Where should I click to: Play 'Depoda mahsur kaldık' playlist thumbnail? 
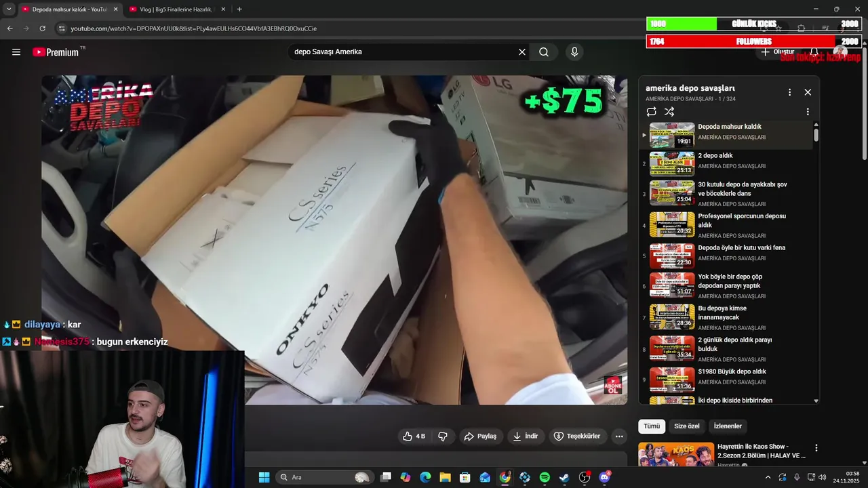(x=672, y=135)
